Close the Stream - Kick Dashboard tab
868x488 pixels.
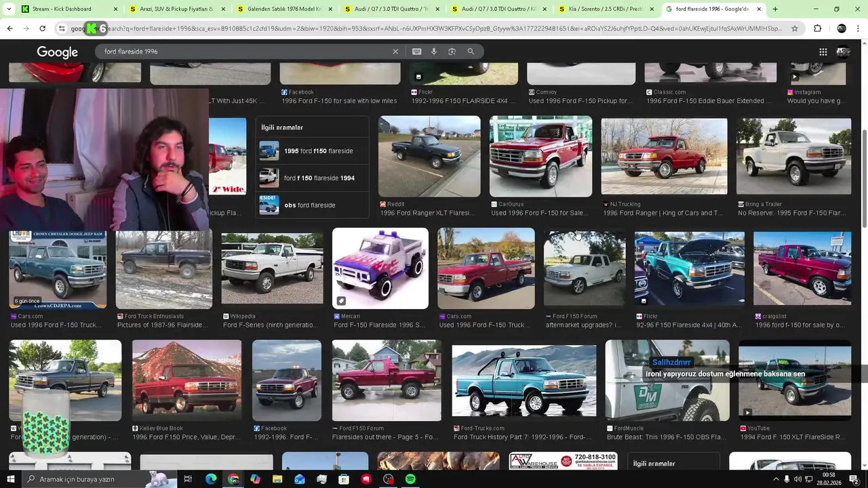115,9
